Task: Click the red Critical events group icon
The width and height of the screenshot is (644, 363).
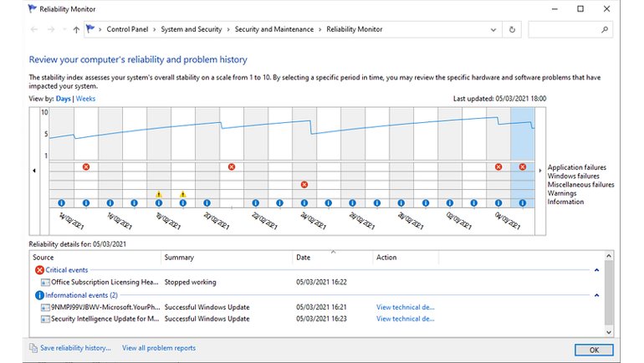Action: point(39,270)
